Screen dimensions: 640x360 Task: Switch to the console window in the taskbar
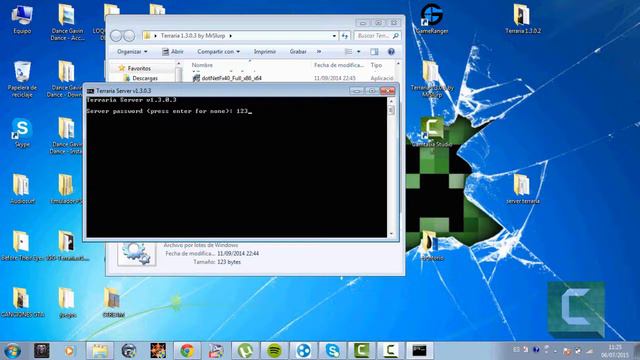coord(420,351)
